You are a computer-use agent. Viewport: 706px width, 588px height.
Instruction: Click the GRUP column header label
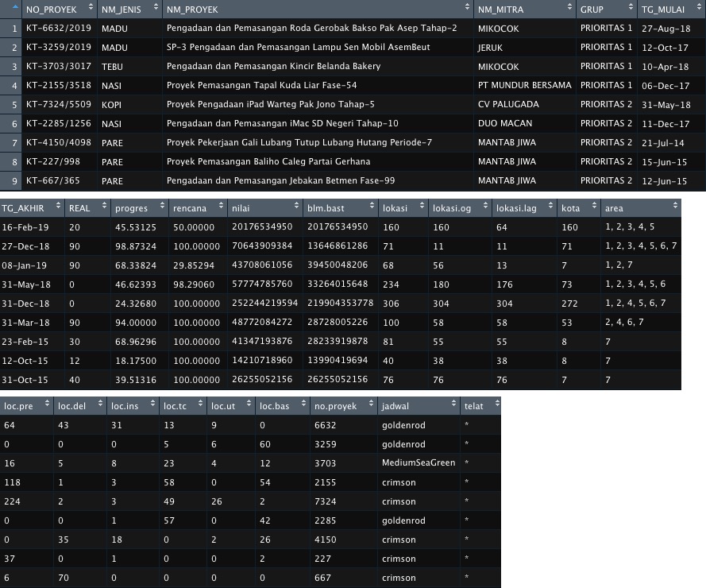tap(592, 10)
